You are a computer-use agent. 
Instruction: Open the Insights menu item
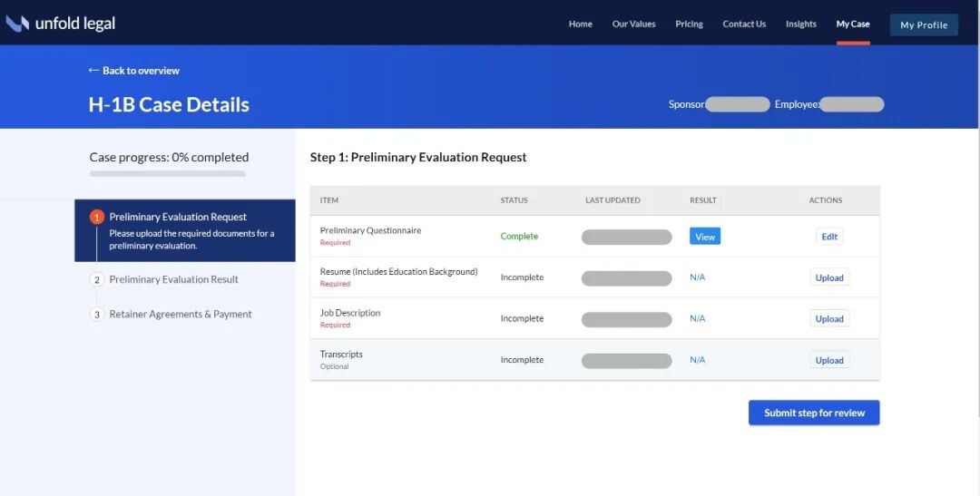800,24
